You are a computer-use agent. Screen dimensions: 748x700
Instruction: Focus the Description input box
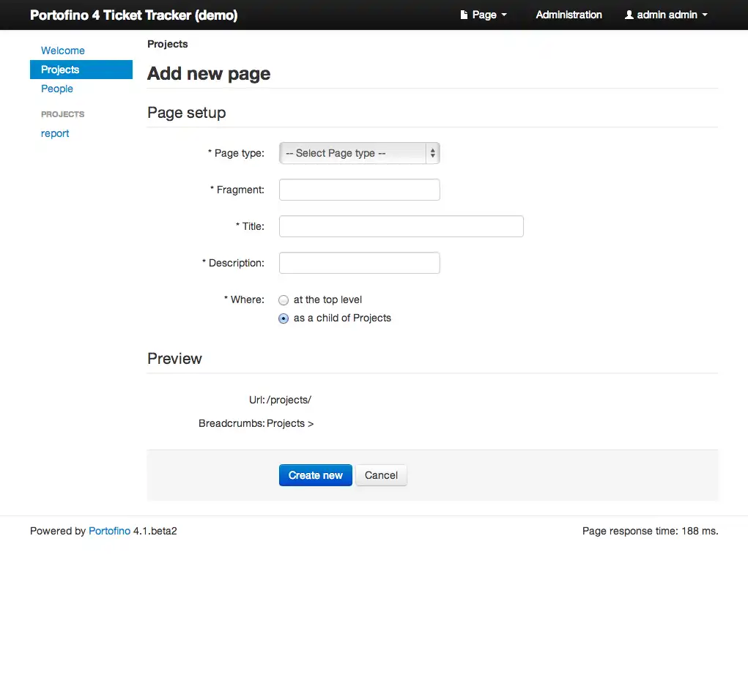click(x=359, y=263)
